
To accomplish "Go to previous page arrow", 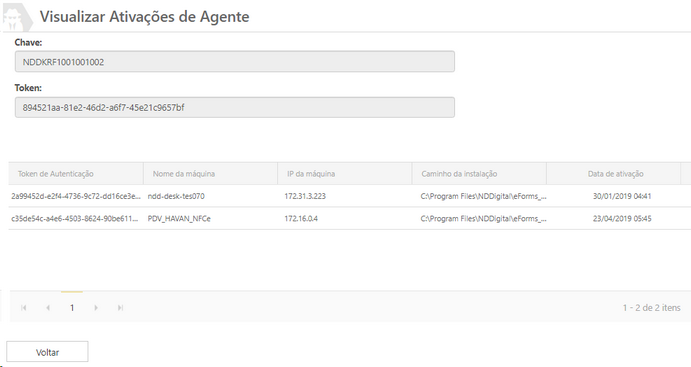I will pos(48,308).
